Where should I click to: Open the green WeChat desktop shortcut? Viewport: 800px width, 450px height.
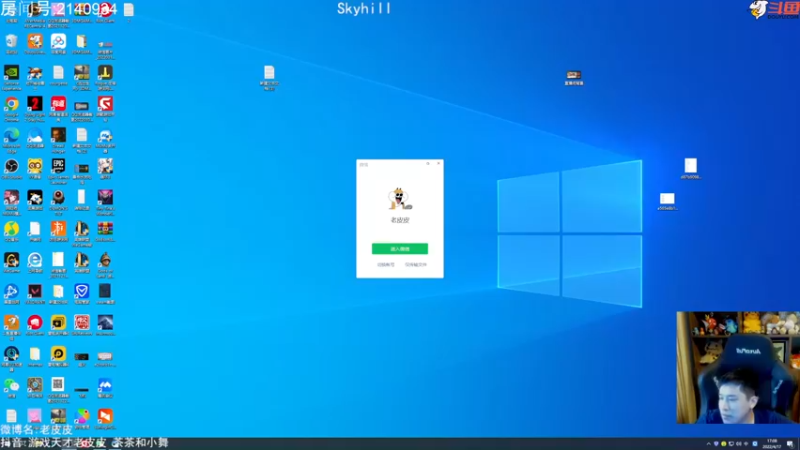(x=11, y=385)
